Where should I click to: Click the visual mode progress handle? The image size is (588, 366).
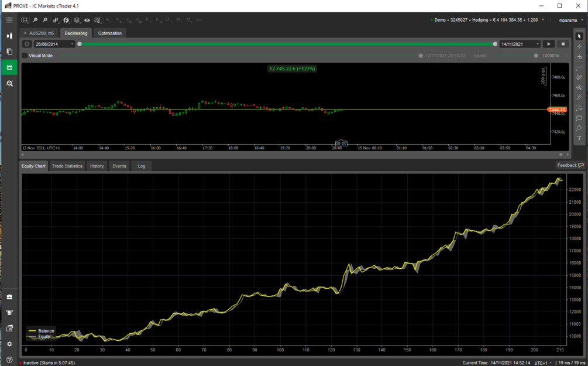pos(421,56)
